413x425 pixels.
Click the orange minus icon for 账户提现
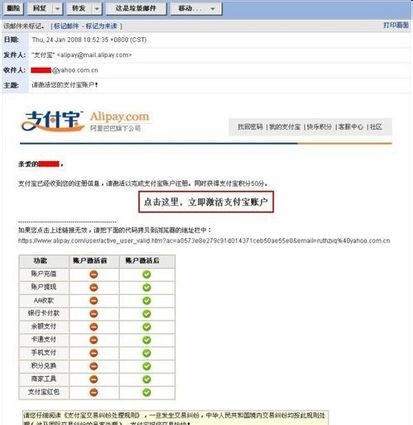pyautogui.click(x=94, y=287)
